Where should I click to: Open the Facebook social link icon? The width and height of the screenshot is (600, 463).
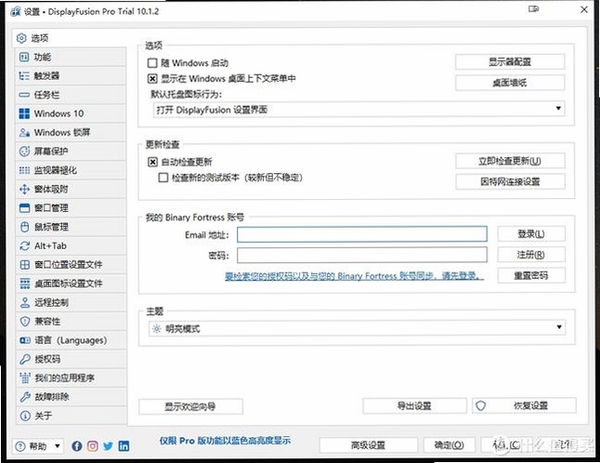coord(77,446)
